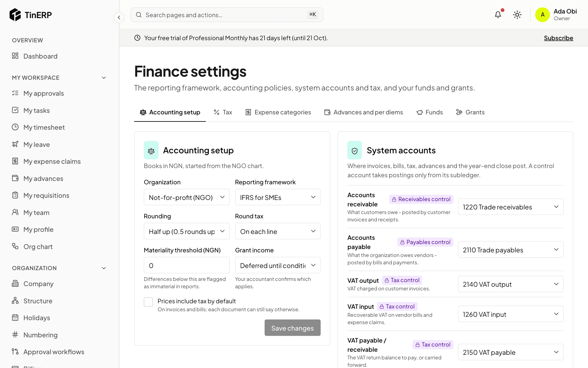Screen dimensions: 588x368
Task: Click the Receivables control badge
Action: pos(421,199)
